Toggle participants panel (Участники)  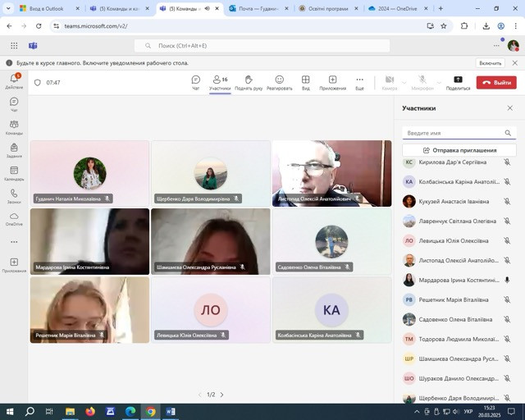coord(220,83)
